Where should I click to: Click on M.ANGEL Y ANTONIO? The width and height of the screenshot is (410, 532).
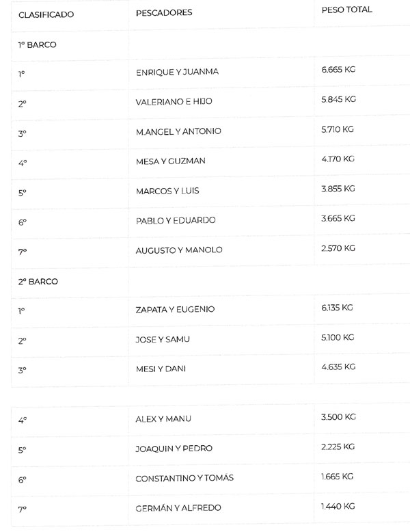[178, 131]
